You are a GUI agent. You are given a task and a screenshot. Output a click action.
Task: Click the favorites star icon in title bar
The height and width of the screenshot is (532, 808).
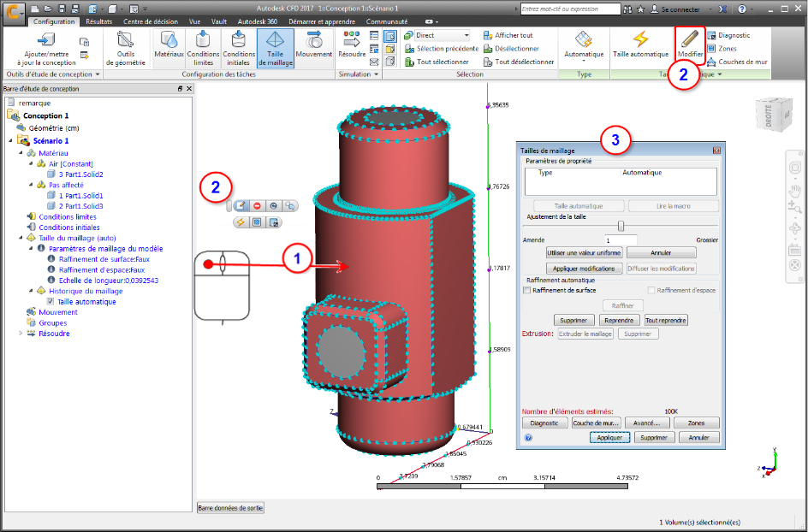tap(640, 9)
